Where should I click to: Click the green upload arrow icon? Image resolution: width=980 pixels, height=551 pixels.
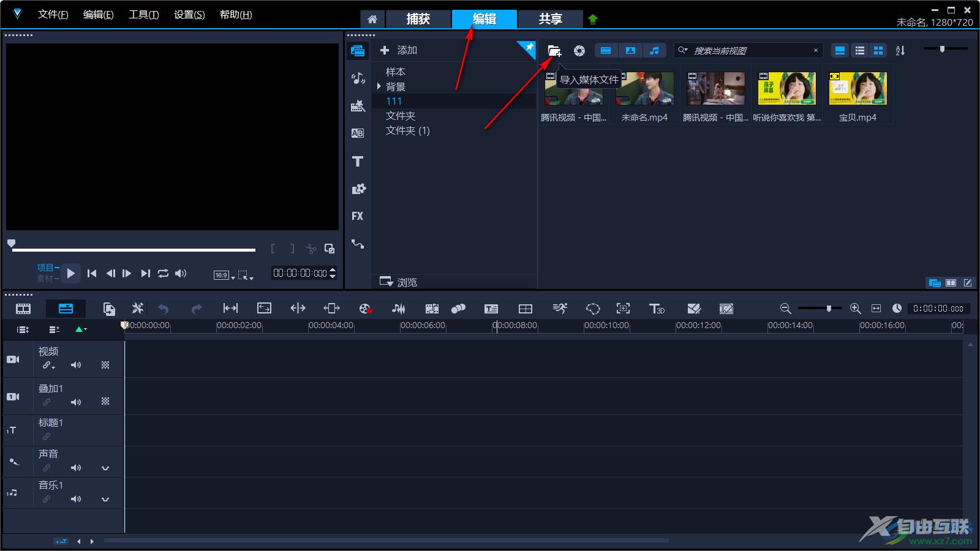pos(592,19)
